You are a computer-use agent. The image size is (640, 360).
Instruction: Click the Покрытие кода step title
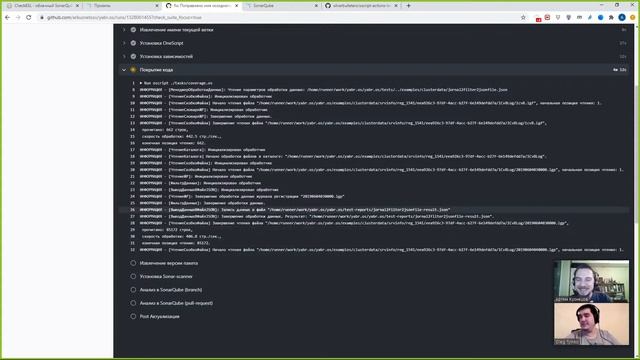[156, 70]
